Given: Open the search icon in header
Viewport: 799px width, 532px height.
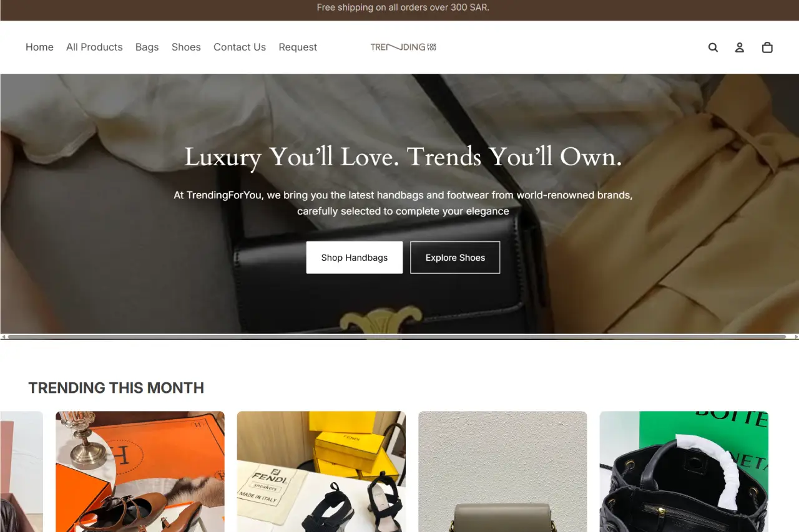Looking at the screenshot, I should click(x=713, y=47).
